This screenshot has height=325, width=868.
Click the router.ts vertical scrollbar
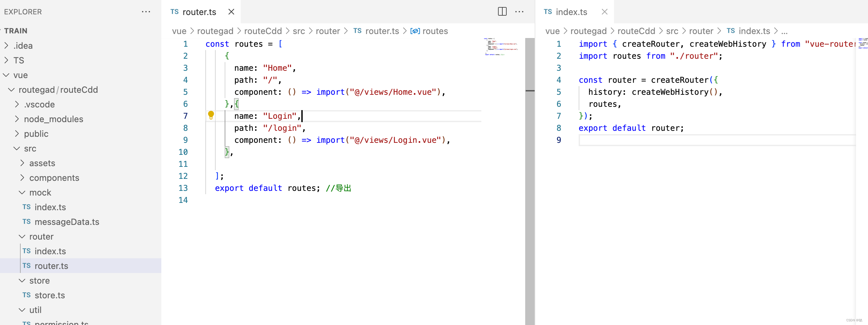point(530,182)
